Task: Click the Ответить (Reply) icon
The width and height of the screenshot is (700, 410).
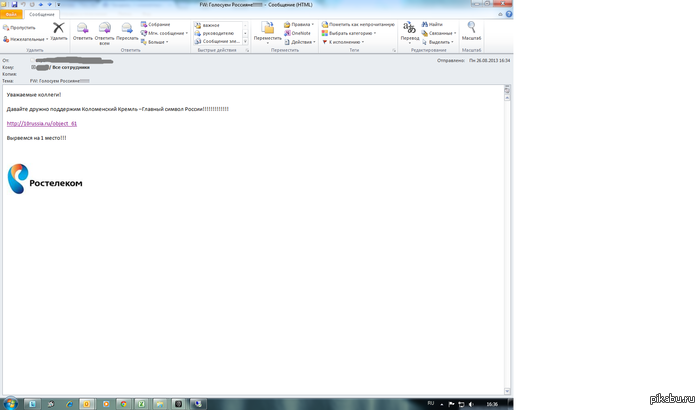Action: click(82, 29)
